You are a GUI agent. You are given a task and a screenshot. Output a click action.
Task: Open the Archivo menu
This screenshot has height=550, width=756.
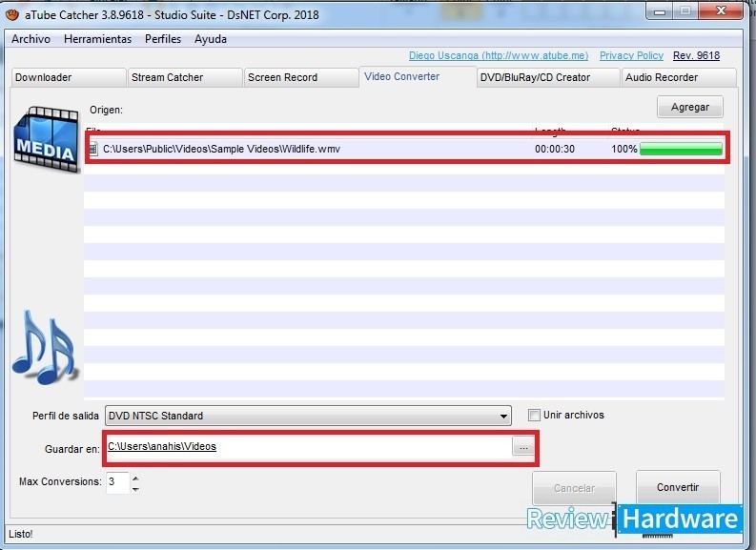click(x=31, y=39)
